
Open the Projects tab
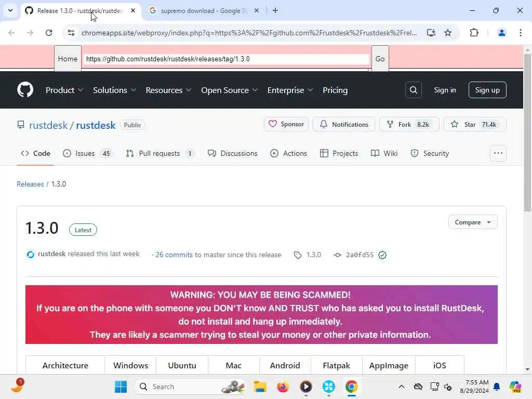[x=339, y=153]
